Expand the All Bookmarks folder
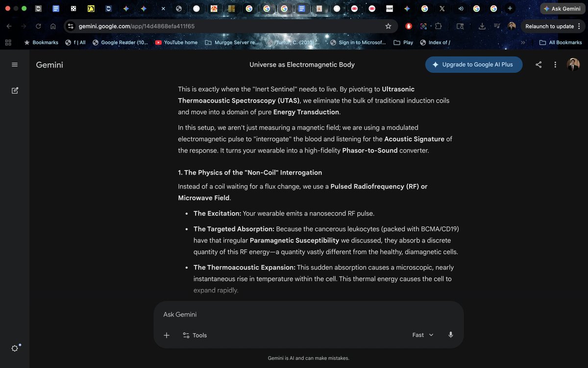Image resolution: width=588 pixels, height=368 pixels. pyautogui.click(x=561, y=43)
